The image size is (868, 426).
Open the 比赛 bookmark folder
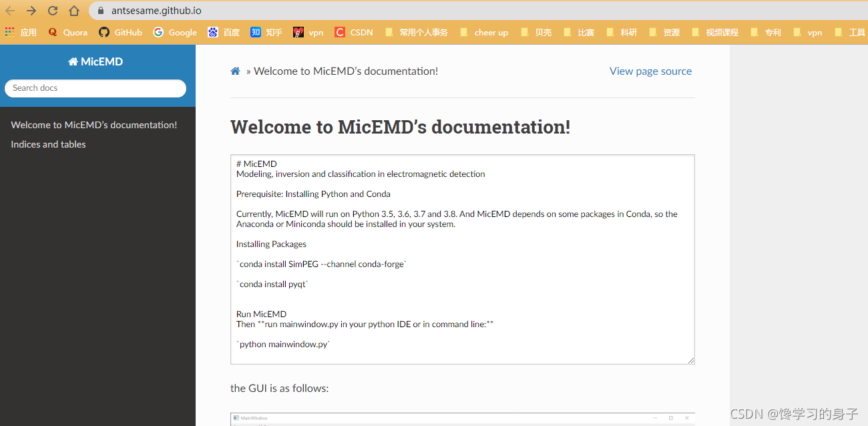[579, 32]
